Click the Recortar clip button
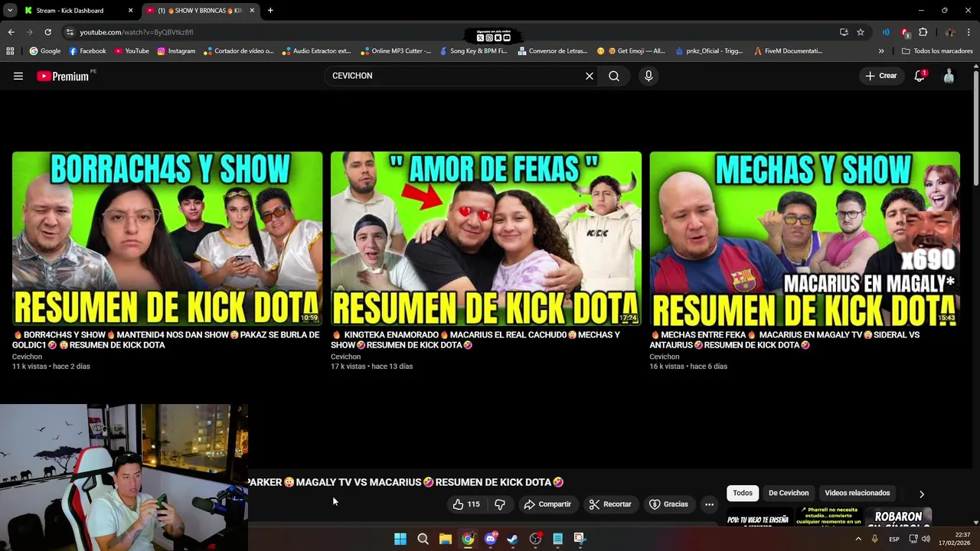The image size is (980, 551). pyautogui.click(x=610, y=504)
